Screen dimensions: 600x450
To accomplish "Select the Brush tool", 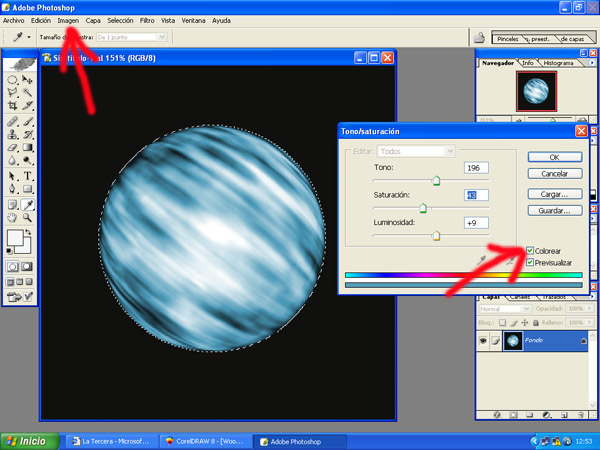I will (27, 122).
